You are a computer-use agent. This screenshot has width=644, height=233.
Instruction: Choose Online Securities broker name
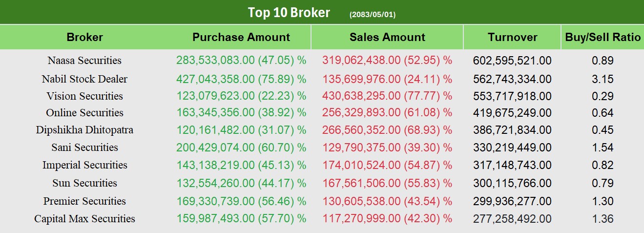click(x=84, y=113)
